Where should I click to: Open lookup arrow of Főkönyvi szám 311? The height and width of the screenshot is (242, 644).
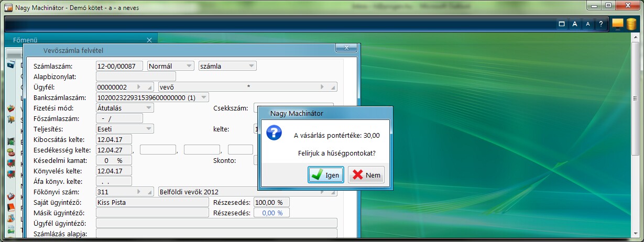pyautogui.click(x=138, y=192)
